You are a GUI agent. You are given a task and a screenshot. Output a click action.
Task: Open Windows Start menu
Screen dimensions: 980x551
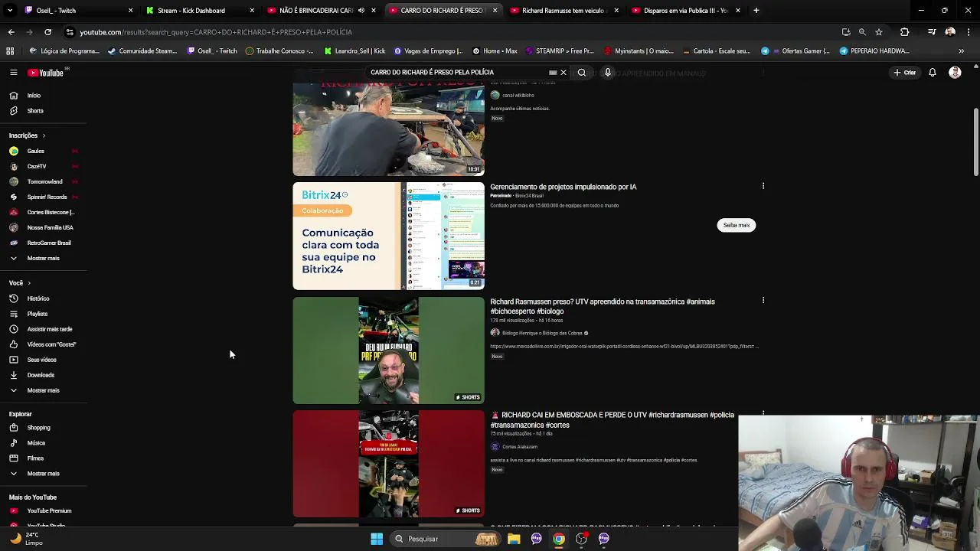coord(377,539)
